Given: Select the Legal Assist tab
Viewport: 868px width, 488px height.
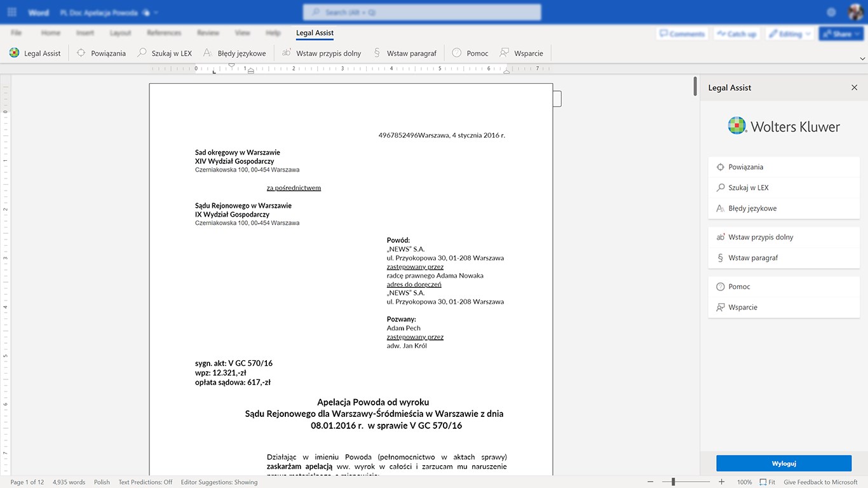Looking at the screenshot, I should pos(315,33).
